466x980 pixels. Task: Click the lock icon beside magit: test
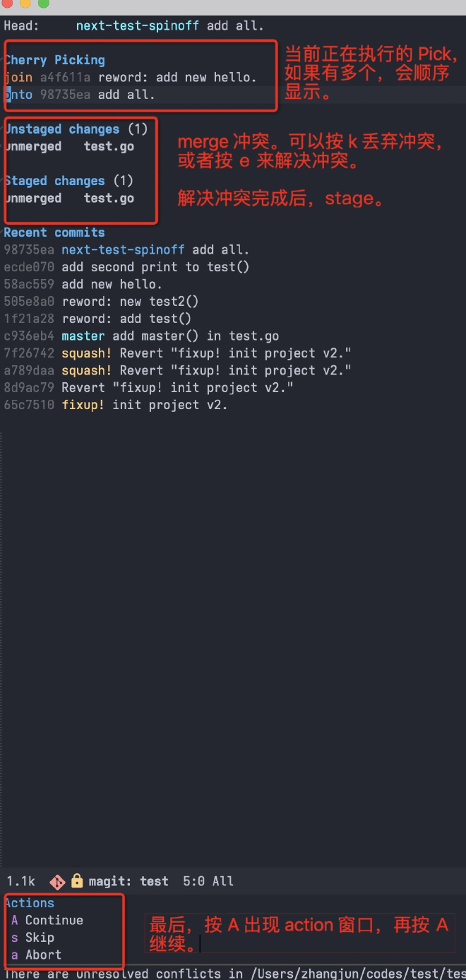click(77, 881)
